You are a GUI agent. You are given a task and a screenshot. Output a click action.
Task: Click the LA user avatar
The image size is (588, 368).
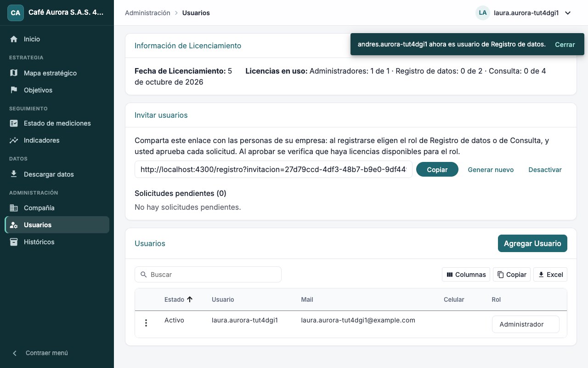pyautogui.click(x=483, y=13)
